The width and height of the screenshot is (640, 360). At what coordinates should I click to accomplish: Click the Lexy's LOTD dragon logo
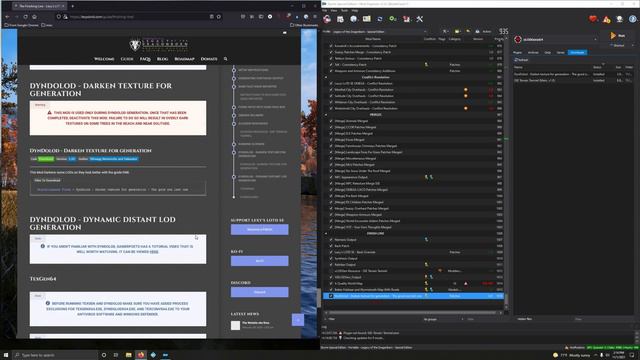(x=158, y=44)
